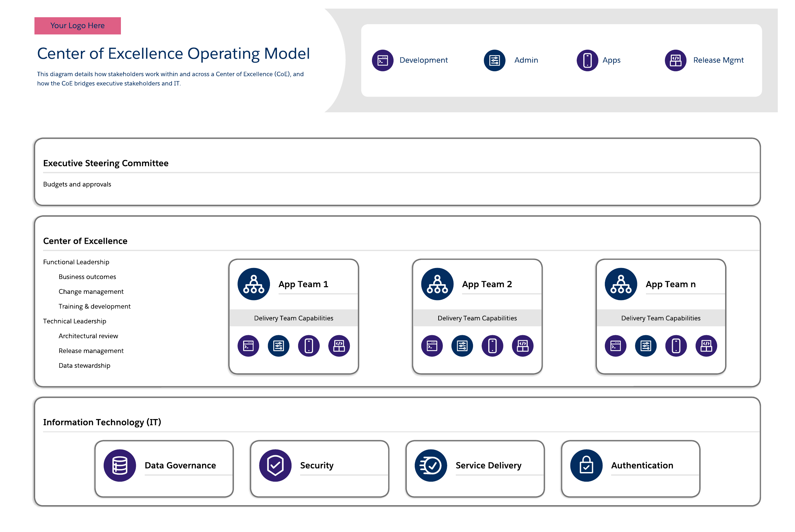The width and height of the screenshot is (795, 532).
Task: Click the Technical Leadership item
Action: tap(75, 321)
